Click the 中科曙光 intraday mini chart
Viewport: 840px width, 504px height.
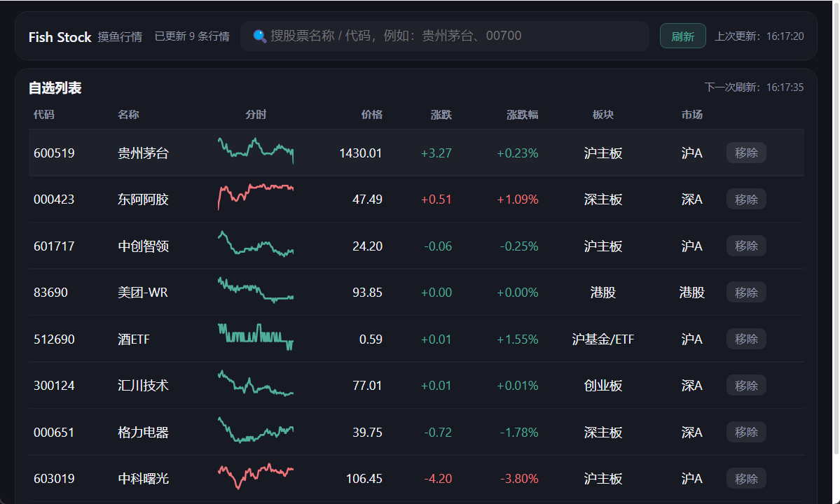click(x=256, y=475)
